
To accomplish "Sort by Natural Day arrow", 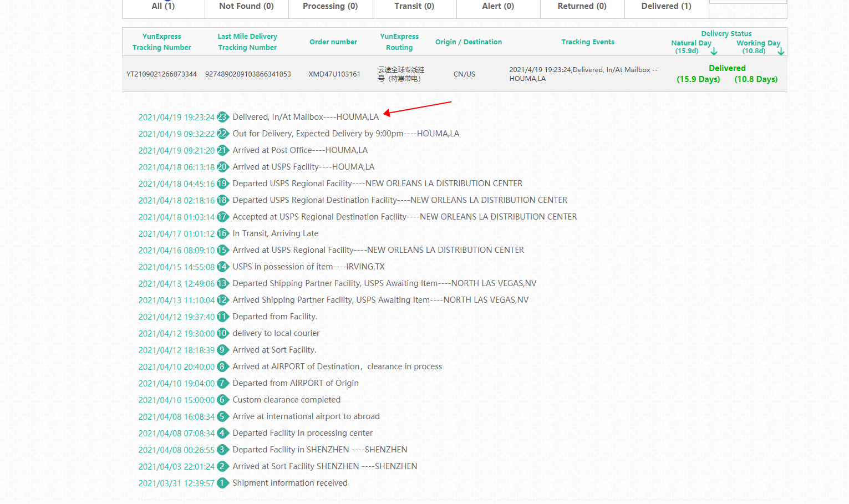I will click(714, 52).
